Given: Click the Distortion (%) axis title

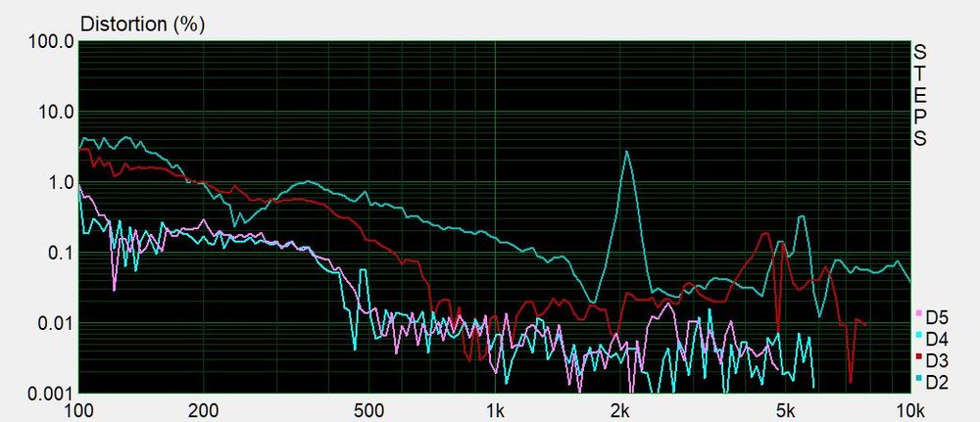Looking at the screenshot, I should [x=143, y=24].
